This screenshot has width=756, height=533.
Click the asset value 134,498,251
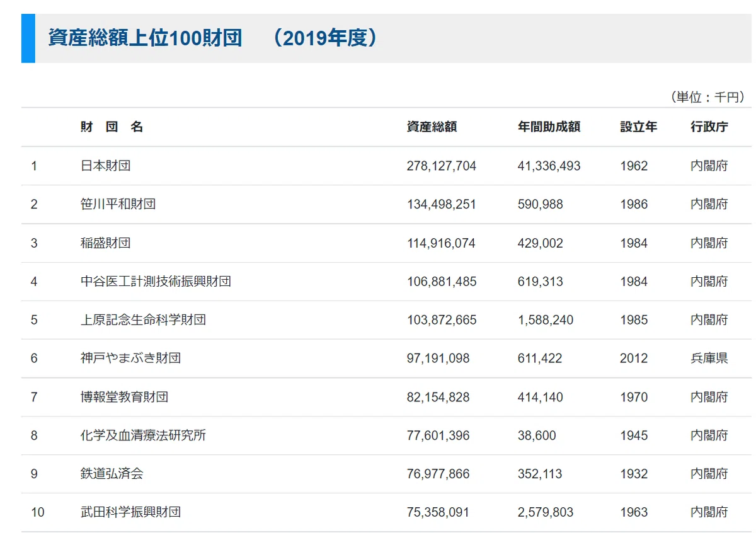(442, 204)
